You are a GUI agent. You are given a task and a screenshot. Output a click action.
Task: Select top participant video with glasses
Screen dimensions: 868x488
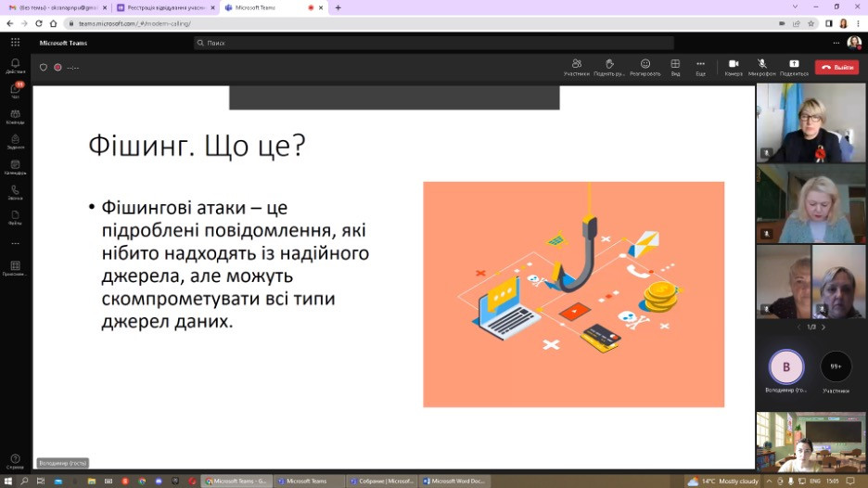pyautogui.click(x=811, y=123)
